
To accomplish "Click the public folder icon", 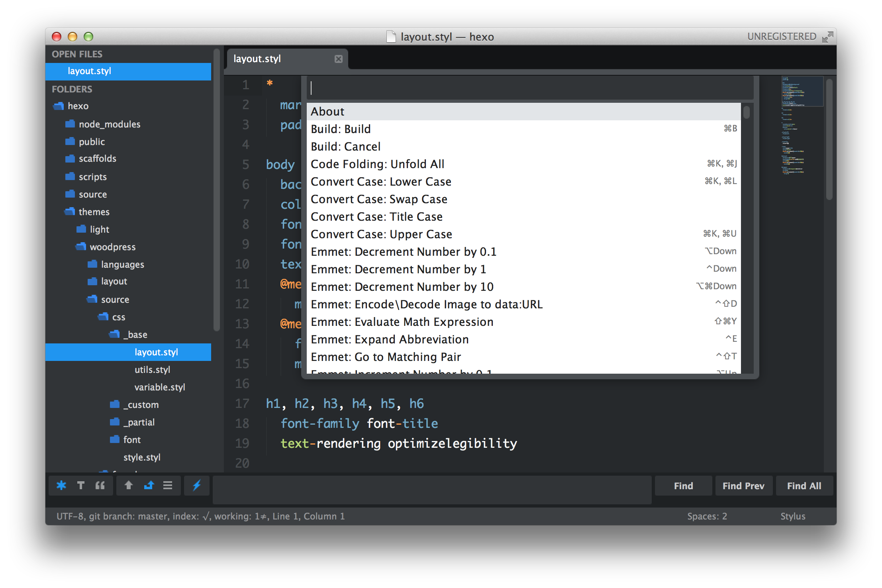I will point(70,141).
